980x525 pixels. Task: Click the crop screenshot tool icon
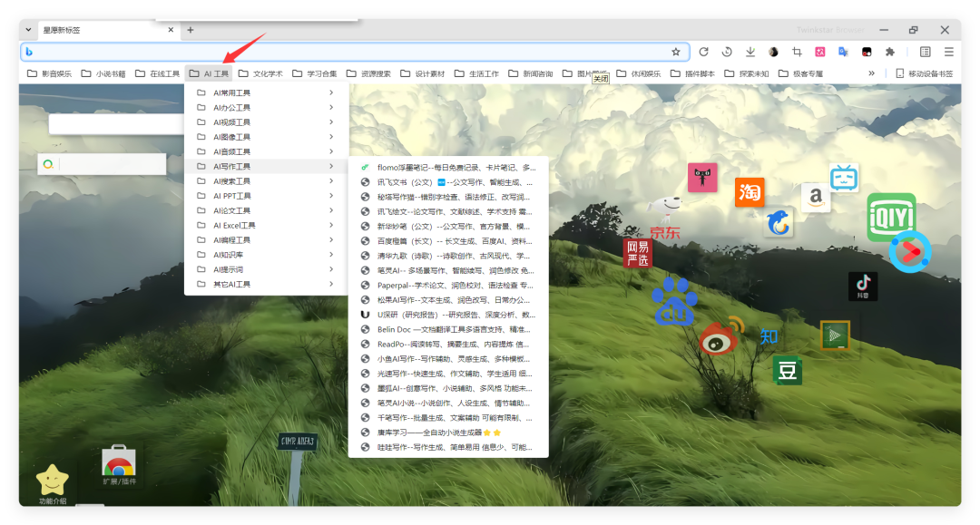pyautogui.click(x=797, y=52)
